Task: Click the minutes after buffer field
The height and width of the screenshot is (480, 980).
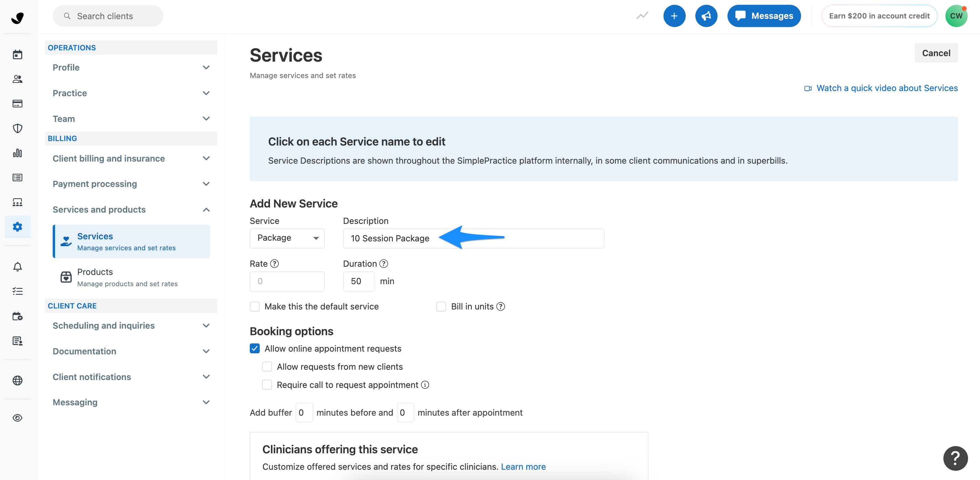Action: click(x=405, y=412)
